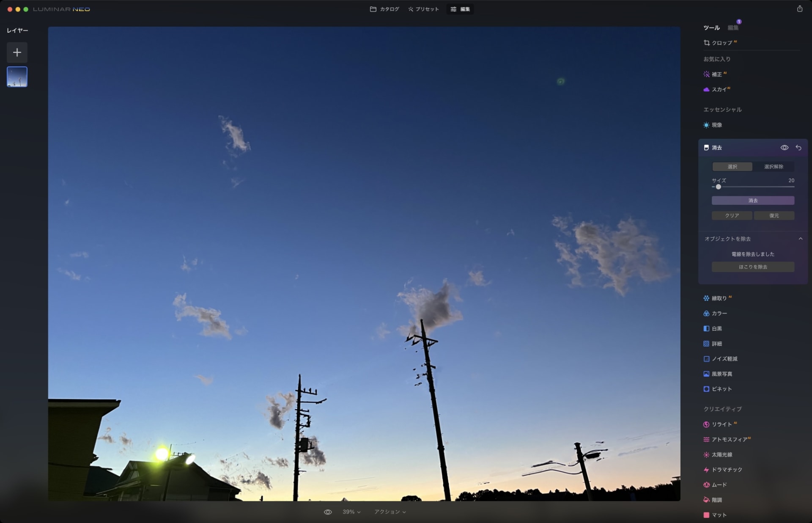
Task: Toggle before/after preview eye below image
Action: tap(328, 512)
